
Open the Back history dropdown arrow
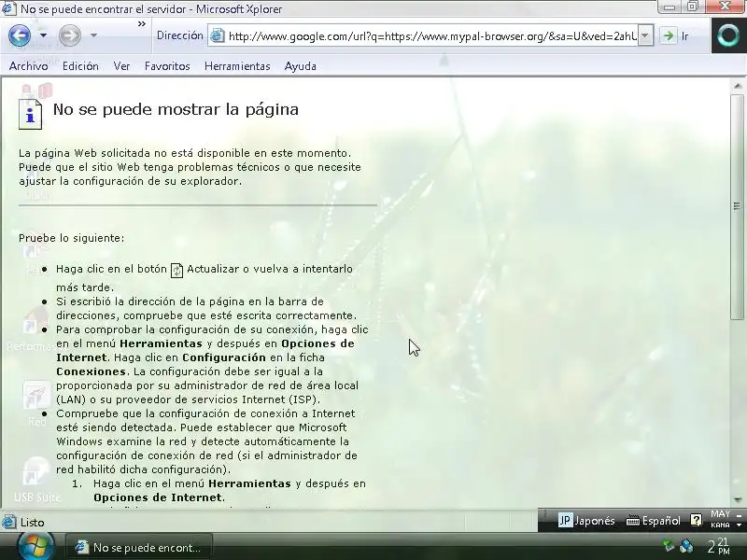point(43,35)
